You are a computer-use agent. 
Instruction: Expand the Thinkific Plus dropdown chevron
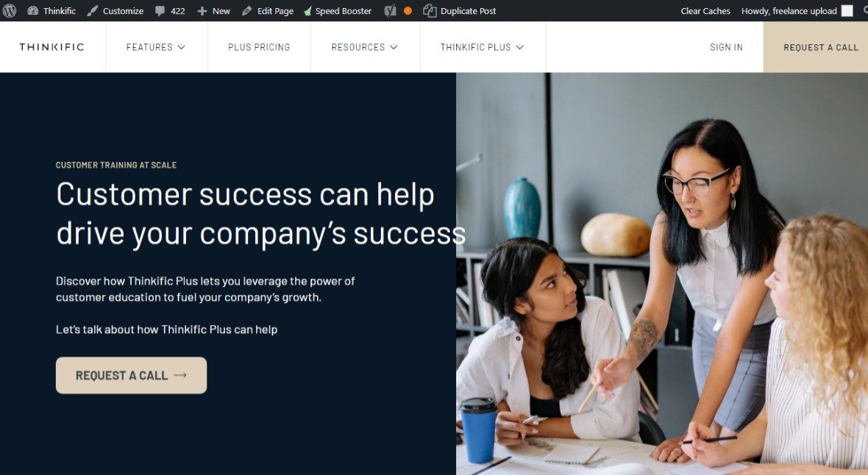520,47
